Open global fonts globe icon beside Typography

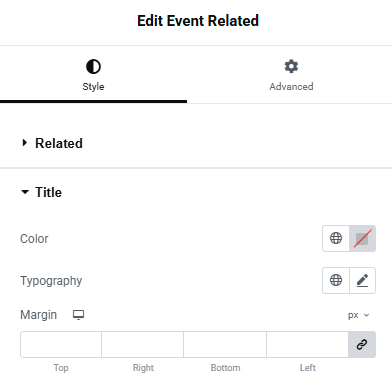coord(336,280)
